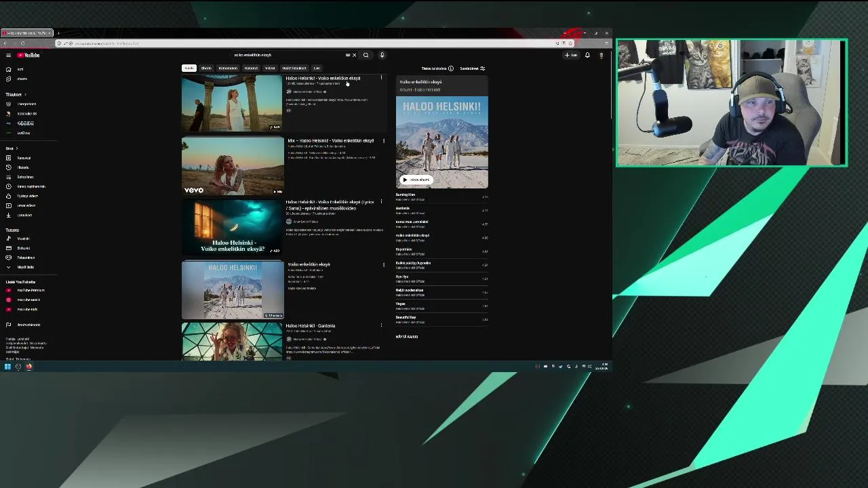The width and height of the screenshot is (868, 488).
Task: Open the YouTube hamburger guide menu
Action: click(x=8, y=55)
